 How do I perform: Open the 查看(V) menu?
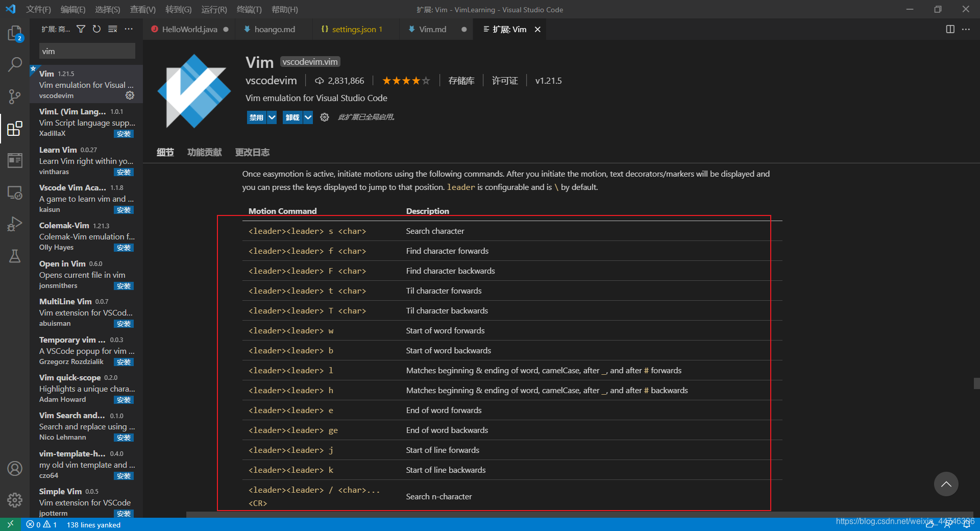coord(143,9)
